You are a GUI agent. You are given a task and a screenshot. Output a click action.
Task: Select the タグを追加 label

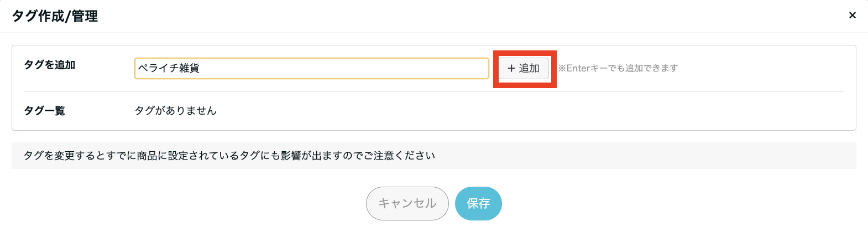(50, 65)
